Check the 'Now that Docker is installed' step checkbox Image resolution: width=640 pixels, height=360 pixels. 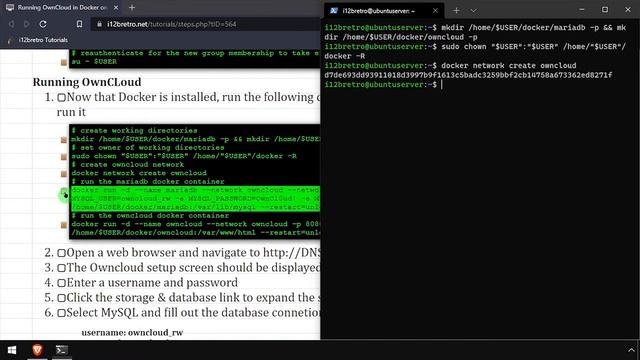click(x=61, y=98)
